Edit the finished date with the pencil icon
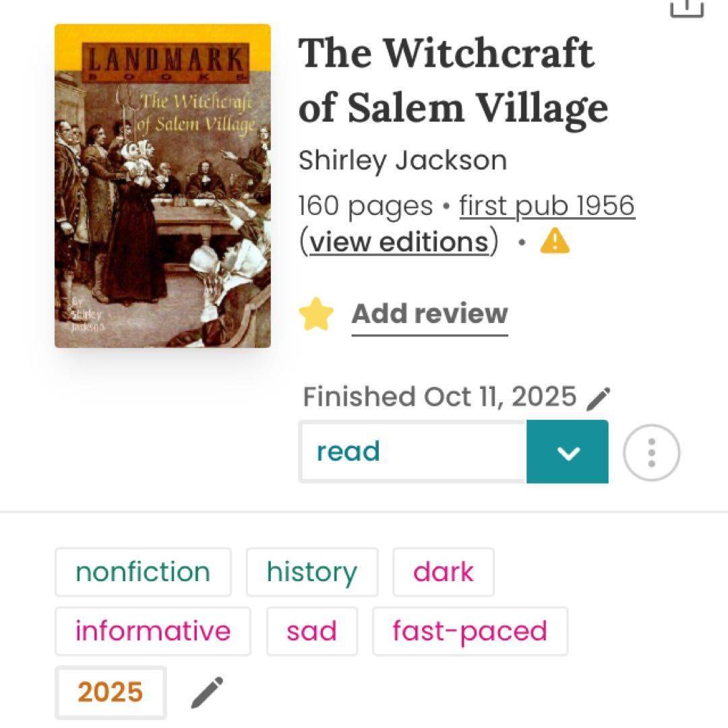728x728 pixels. click(x=599, y=398)
